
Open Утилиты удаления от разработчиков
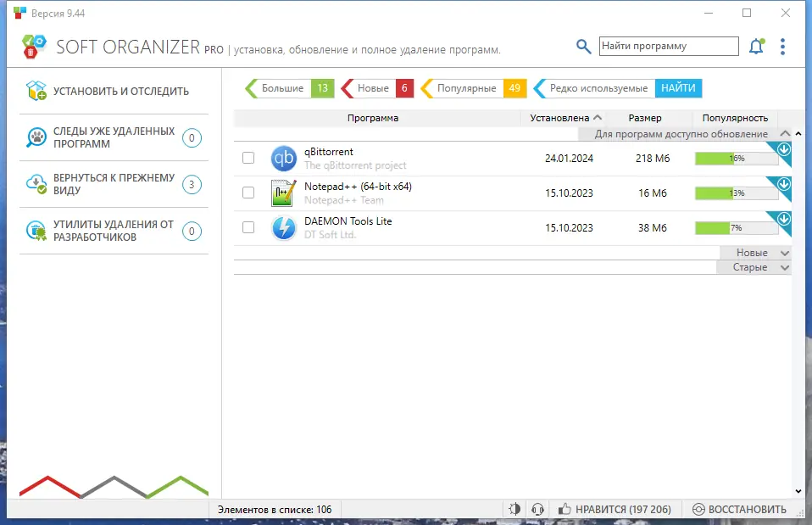[114, 231]
